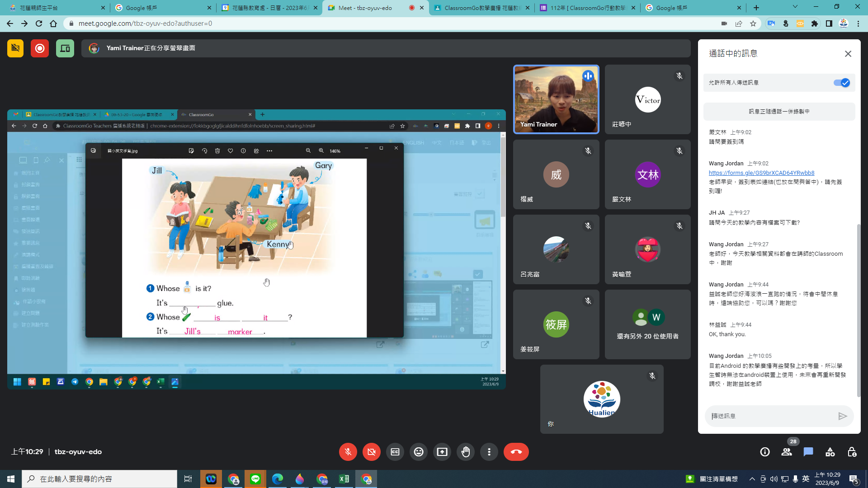Turn on captions with CC icon
Image resolution: width=868 pixels, height=488 pixels.
pos(395,452)
